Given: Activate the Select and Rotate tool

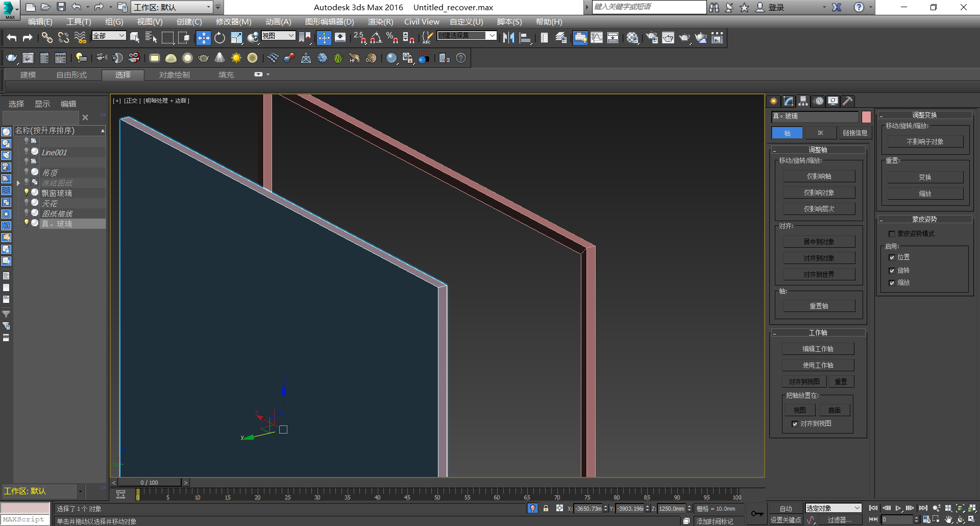Looking at the screenshot, I should click(x=219, y=37).
